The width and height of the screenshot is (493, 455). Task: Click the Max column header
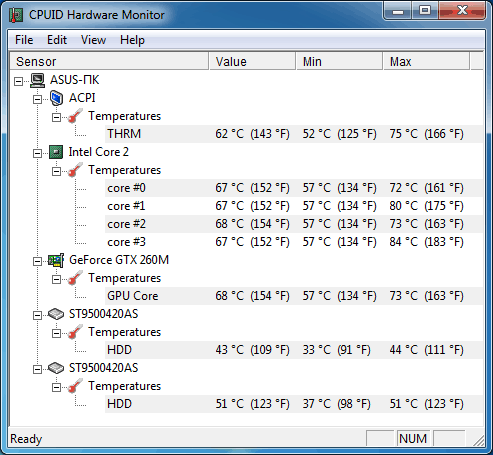tap(426, 61)
